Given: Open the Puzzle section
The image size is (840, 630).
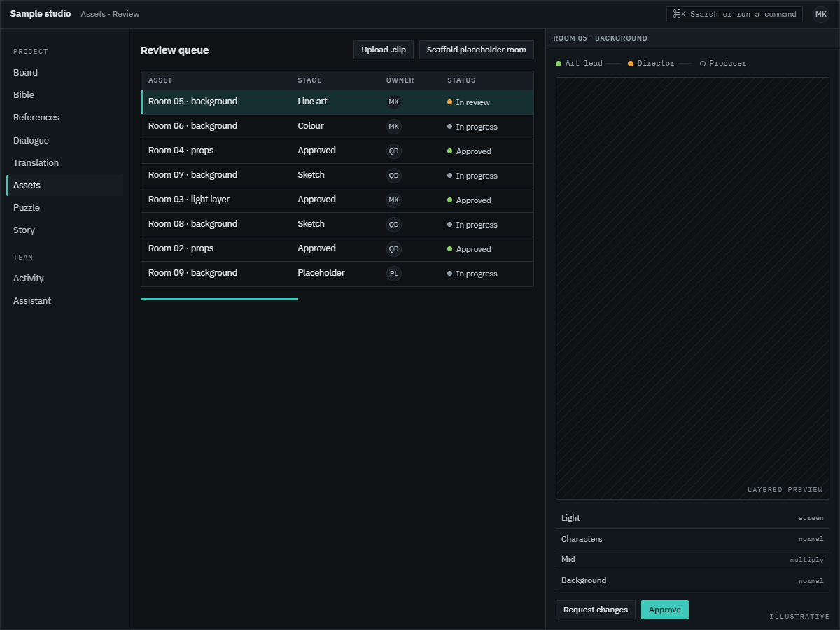Looking at the screenshot, I should pos(65,207).
